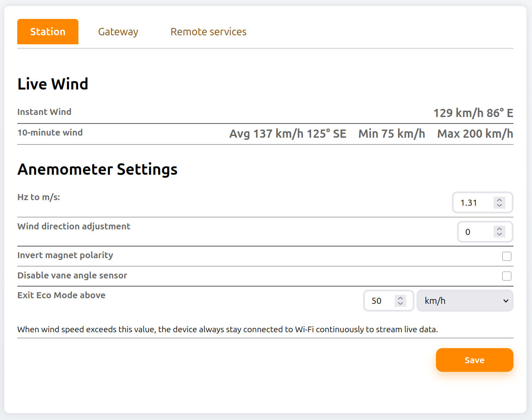The width and height of the screenshot is (532, 420).
Task: Click into the wind direction adjustment field
Action: pyautogui.click(x=475, y=232)
